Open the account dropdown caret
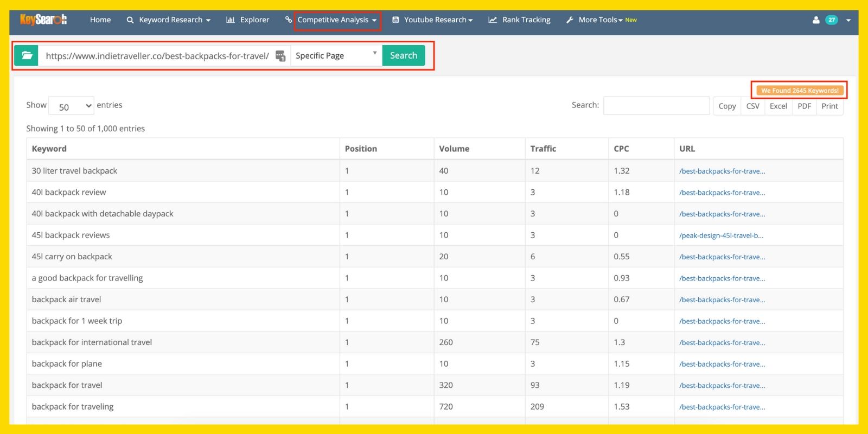Image resolution: width=868 pixels, height=434 pixels. click(848, 20)
